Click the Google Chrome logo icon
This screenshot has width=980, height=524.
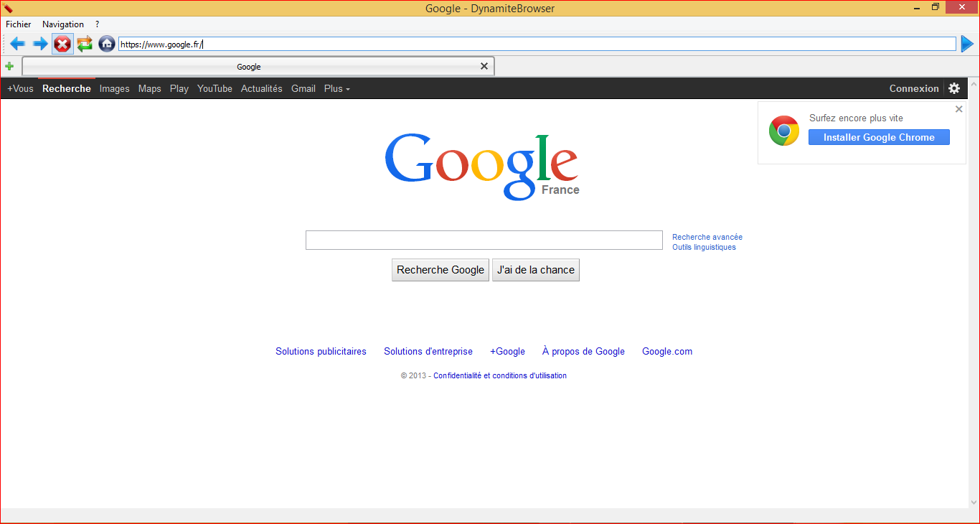pyautogui.click(x=783, y=131)
